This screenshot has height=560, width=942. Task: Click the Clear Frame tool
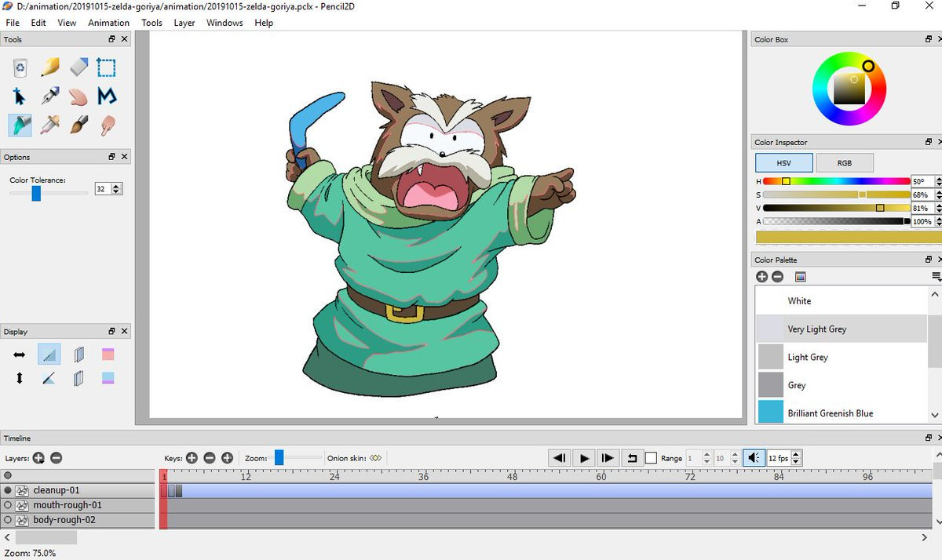coord(20,67)
